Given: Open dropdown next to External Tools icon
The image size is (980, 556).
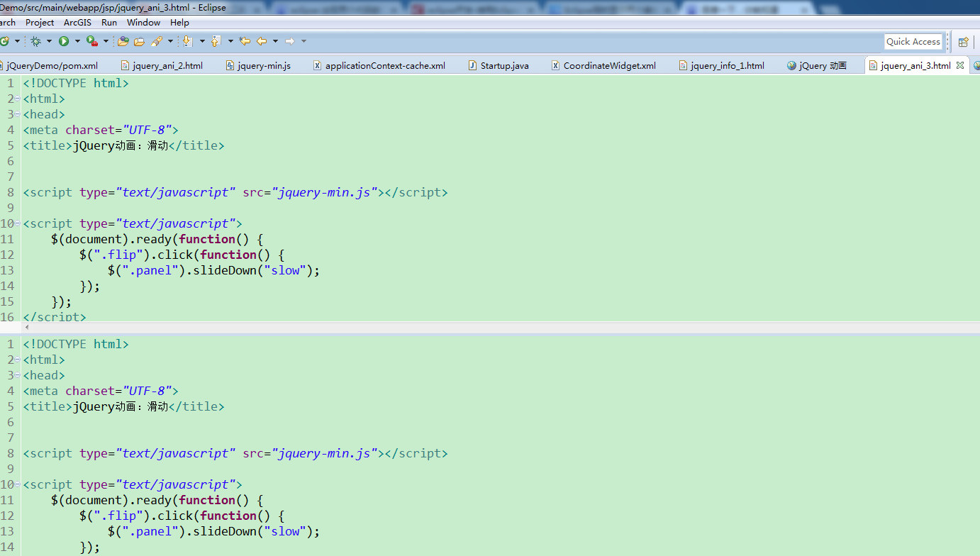Looking at the screenshot, I should pyautogui.click(x=106, y=41).
